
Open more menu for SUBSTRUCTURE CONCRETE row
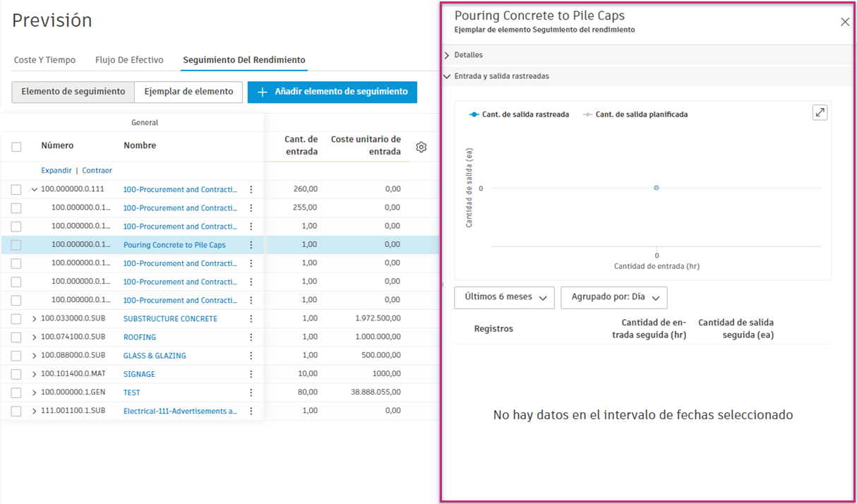click(251, 318)
